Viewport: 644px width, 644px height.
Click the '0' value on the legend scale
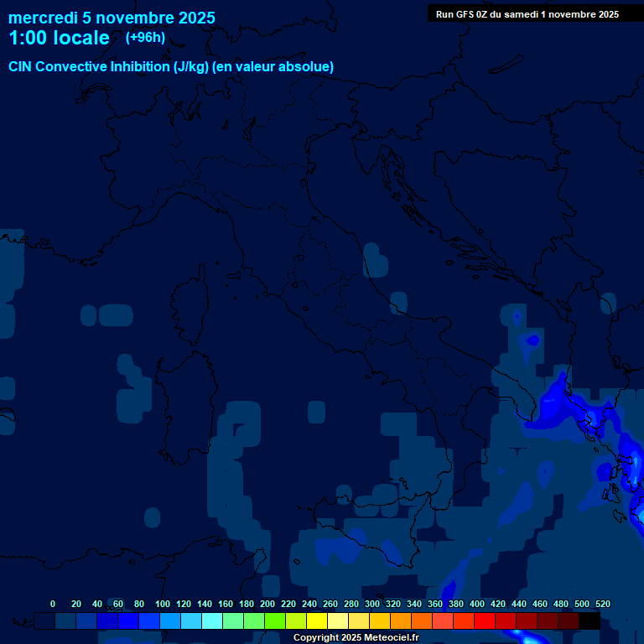click(53, 604)
